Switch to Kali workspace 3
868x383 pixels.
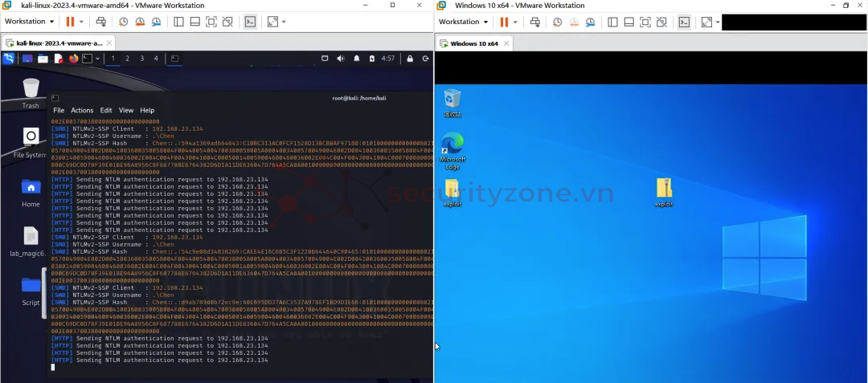point(141,59)
